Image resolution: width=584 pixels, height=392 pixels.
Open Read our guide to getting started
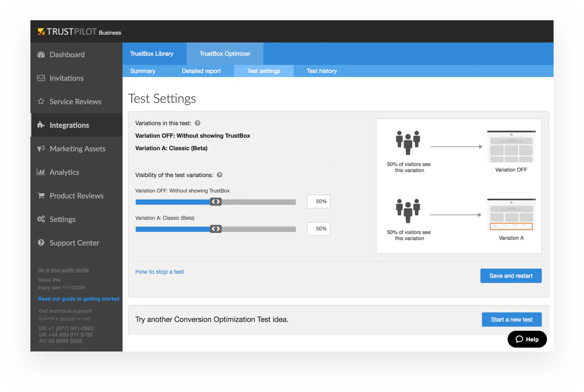click(x=79, y=299)
